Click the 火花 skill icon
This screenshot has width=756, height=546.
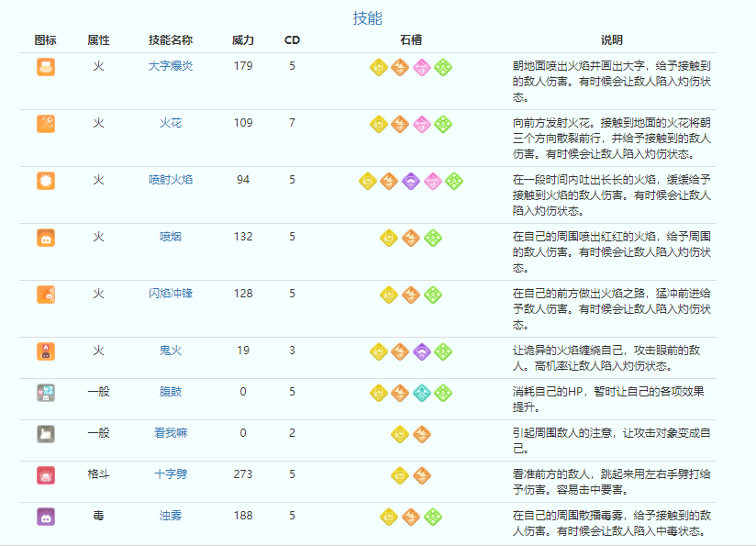click(46, 124)
